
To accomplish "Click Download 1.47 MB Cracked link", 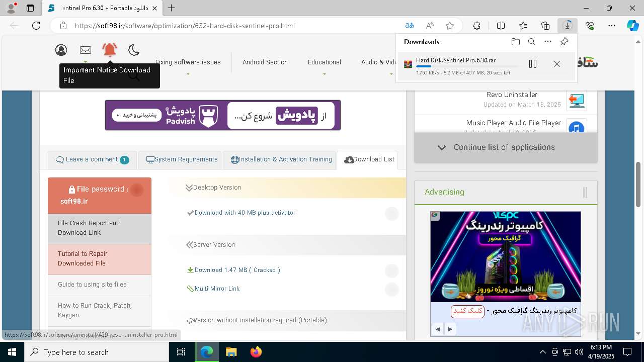I will point(237,270).
